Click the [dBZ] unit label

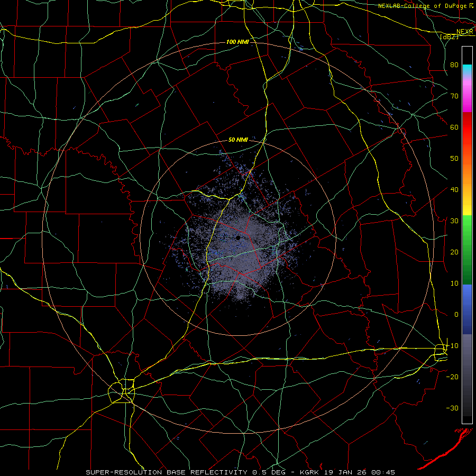point(449,36)
